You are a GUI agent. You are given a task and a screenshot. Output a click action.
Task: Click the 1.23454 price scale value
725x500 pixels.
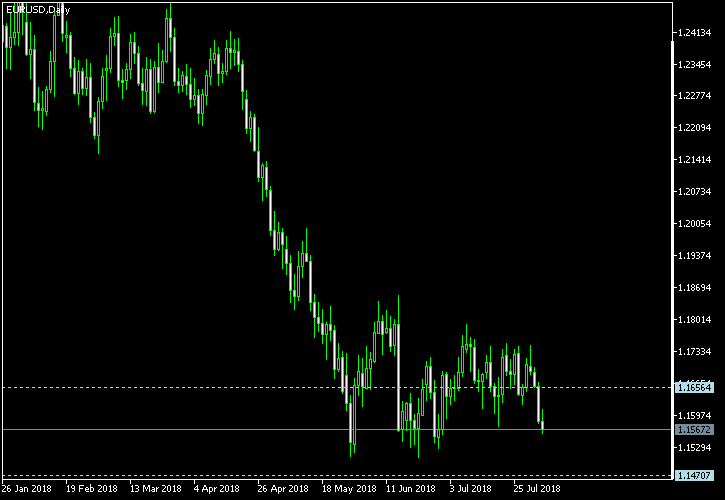pyautogui.click(x=694, y=64)
